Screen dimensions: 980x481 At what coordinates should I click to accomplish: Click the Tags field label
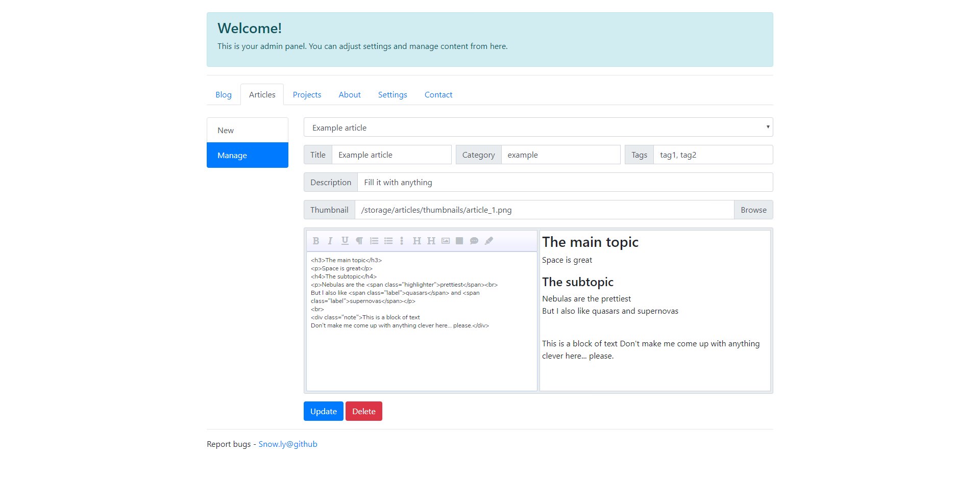click(639, 155)
